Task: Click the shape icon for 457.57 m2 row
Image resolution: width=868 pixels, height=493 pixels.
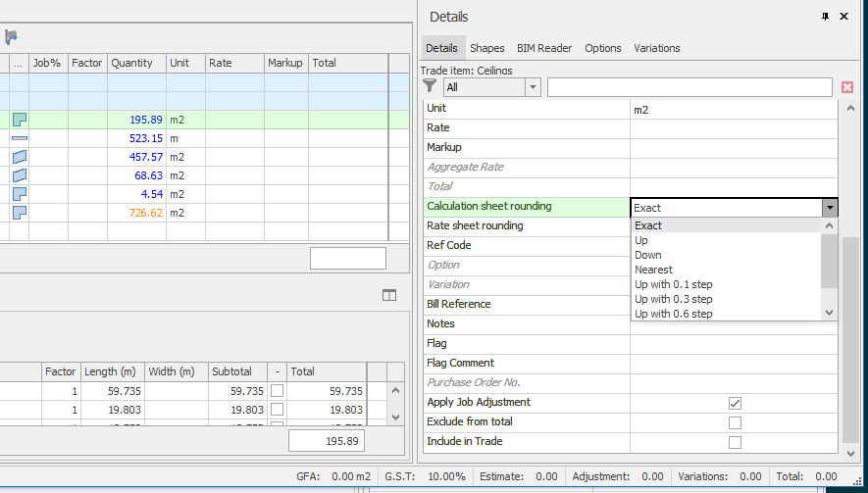Action: 19,157
